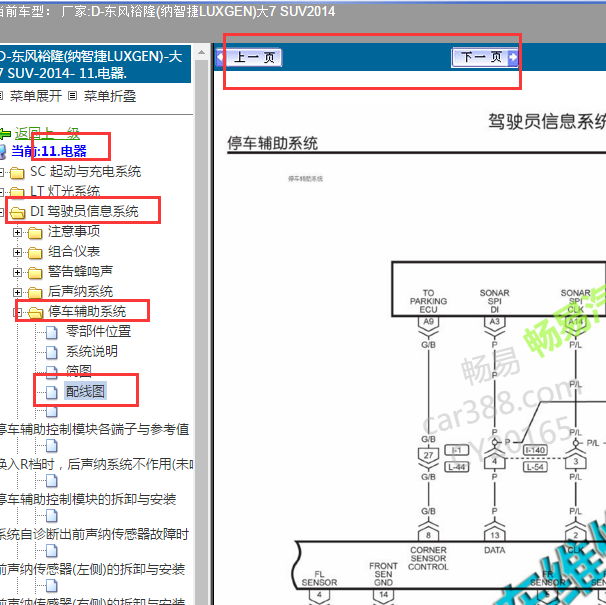Open 停车辅助控制模块各端子与参考值 page
Image resolution: width=606 pixels, height=605 pixels.
[x=94, y=429]
